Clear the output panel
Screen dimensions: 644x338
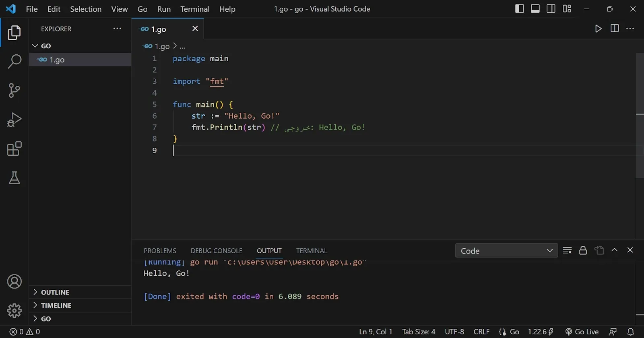[567, 250]
